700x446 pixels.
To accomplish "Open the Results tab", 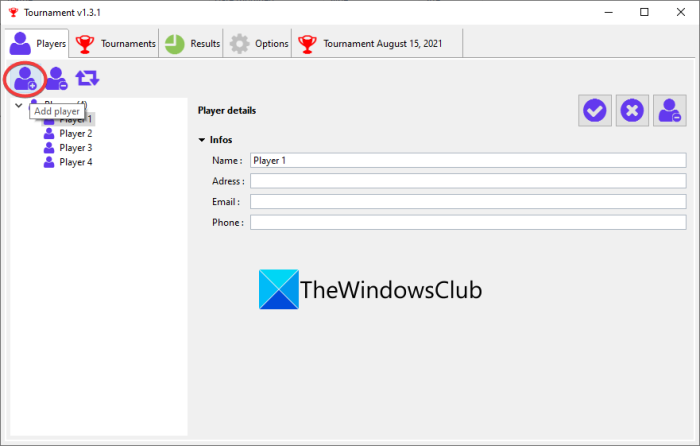I will [x=192, y=44].
